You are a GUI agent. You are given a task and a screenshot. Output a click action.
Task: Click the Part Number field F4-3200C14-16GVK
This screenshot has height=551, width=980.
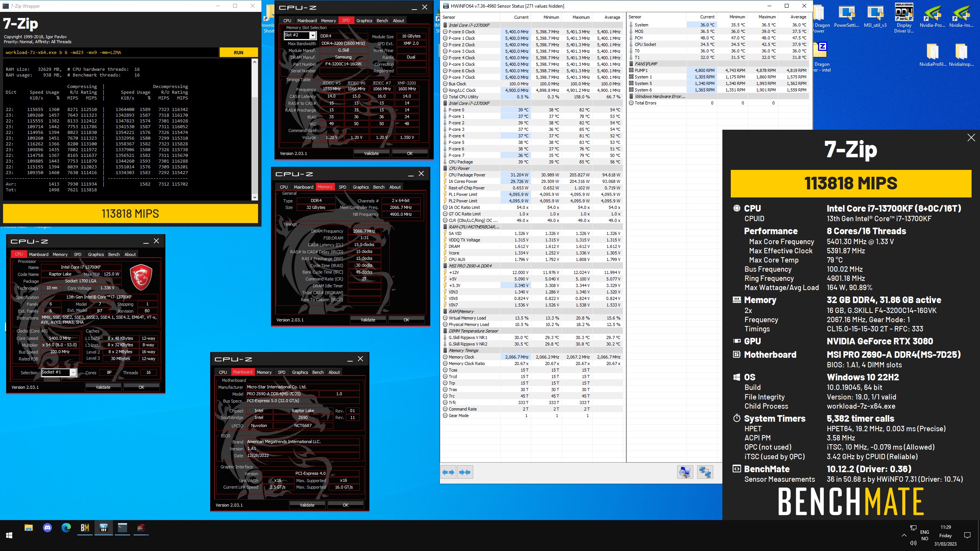[x=343, y=64]
